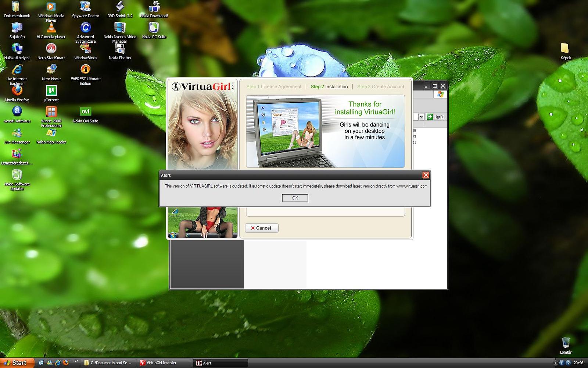The height and width of the screenshot is (368, 588).
Task: Open the Lomtár recycle bin
Action: pos(566,346)
